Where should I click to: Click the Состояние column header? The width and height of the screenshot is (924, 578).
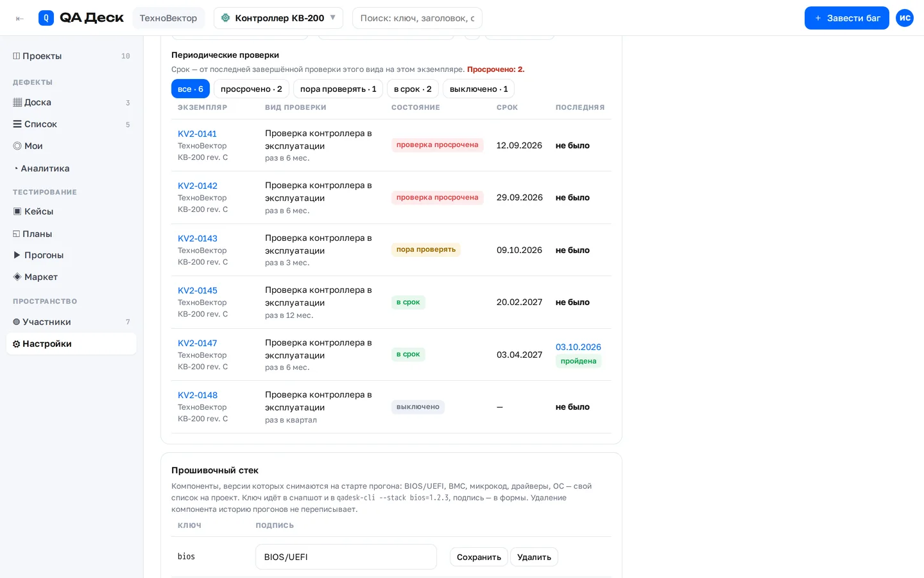coord(416,107)
